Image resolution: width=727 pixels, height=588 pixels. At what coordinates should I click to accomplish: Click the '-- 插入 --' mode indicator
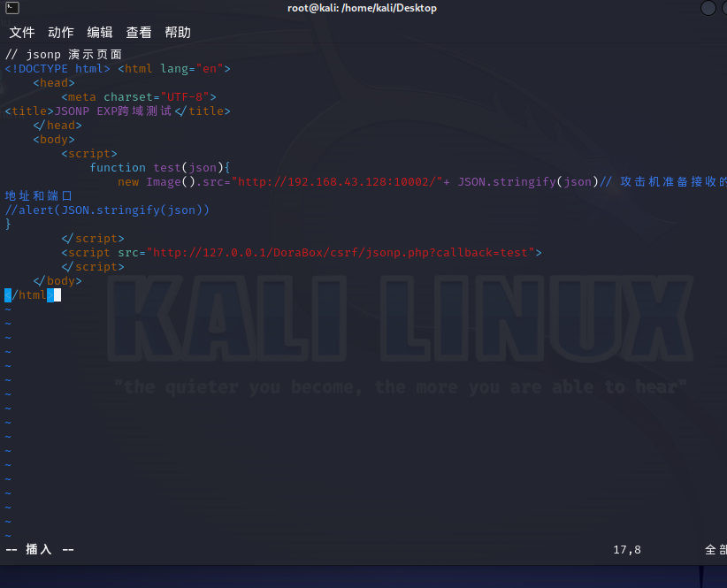(x=40, y=550)
